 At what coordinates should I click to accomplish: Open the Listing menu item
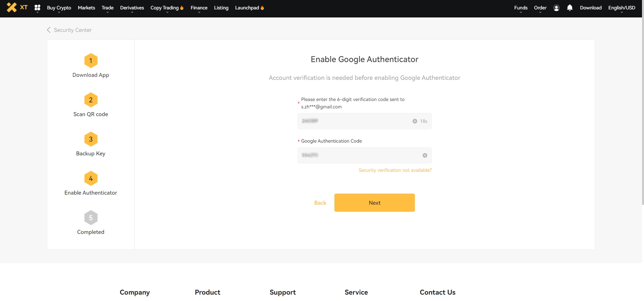(221, 8)
